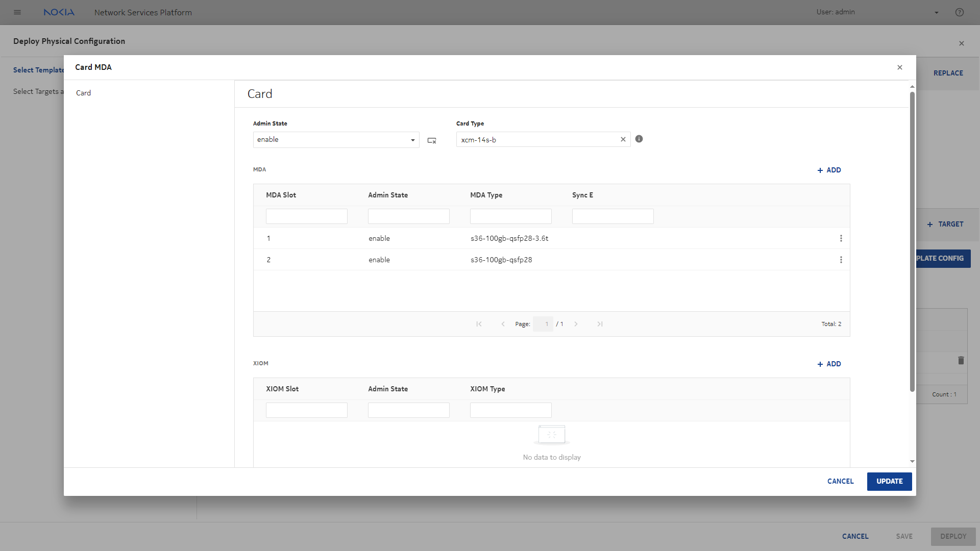
Task: Add a new MDA entry
Action: click(x=829, y=170)
